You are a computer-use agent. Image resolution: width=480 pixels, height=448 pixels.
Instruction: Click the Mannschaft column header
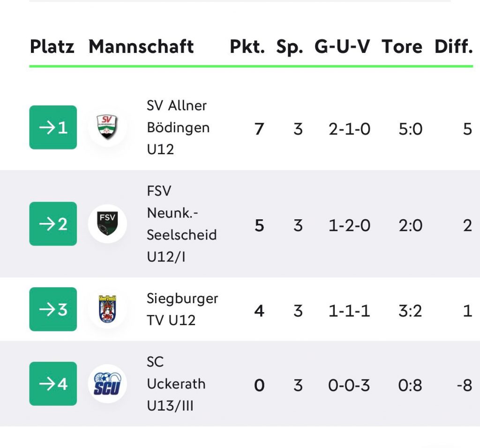(141, 47)
